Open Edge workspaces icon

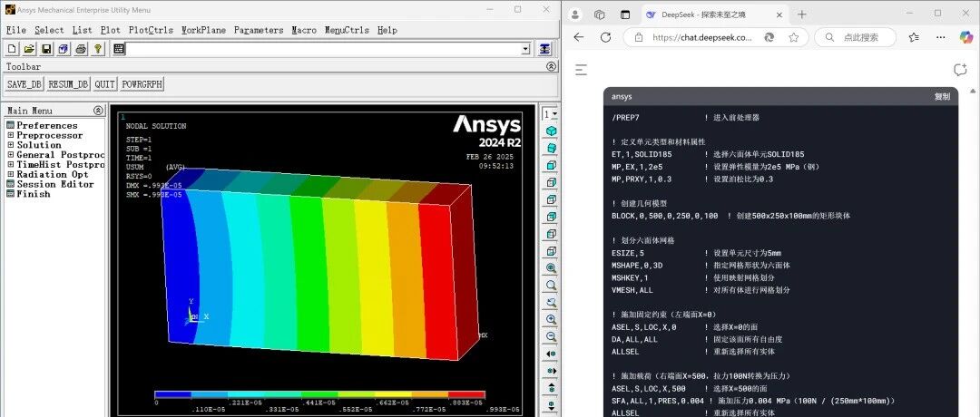[600, 15]
